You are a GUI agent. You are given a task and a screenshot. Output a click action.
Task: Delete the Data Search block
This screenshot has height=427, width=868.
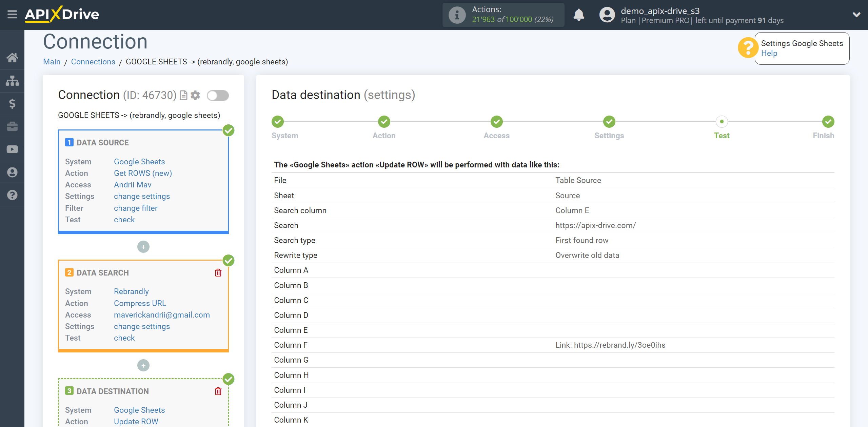(x=218, y=272)
